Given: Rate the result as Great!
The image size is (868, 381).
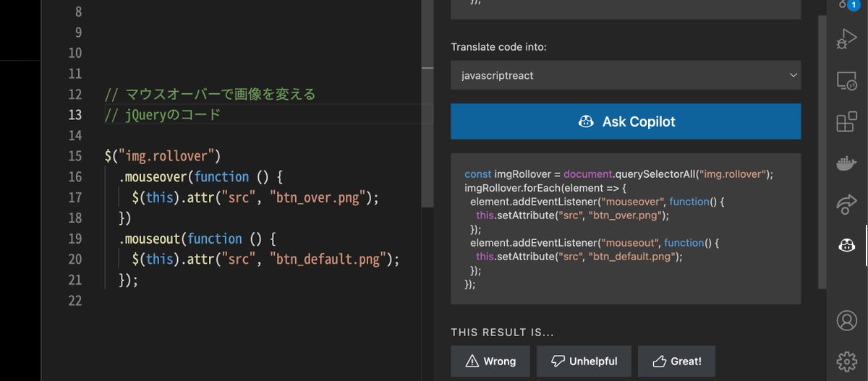Looking at the screenshot, I should click(x=676, y=361).
